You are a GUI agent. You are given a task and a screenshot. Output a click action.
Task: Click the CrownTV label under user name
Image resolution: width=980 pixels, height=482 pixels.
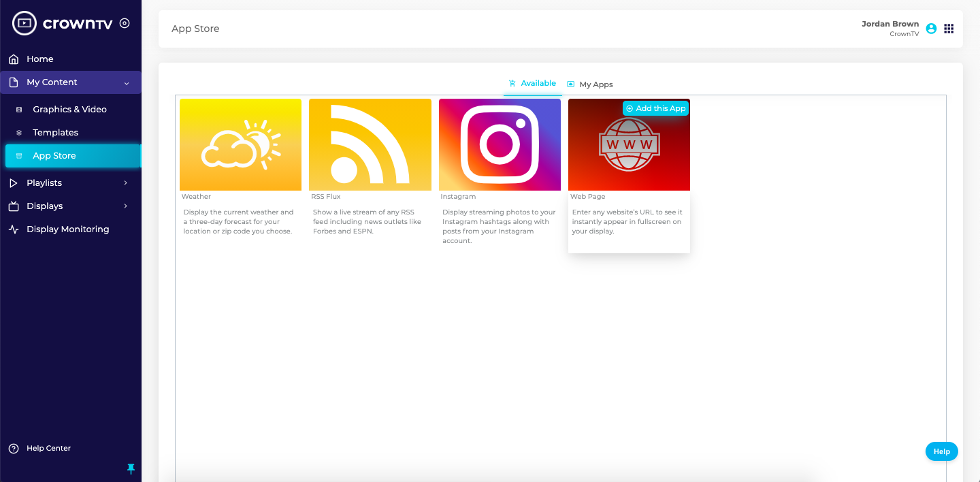tap(904, 34)
